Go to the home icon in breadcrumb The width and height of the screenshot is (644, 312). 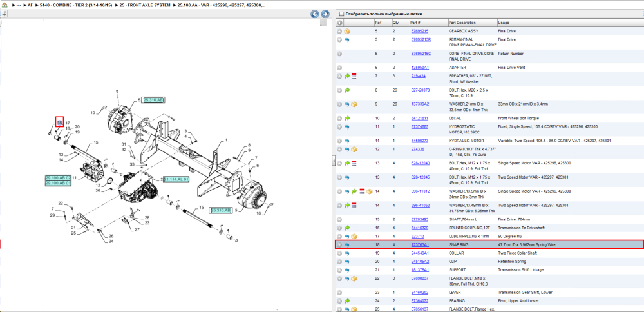point(5,6)
